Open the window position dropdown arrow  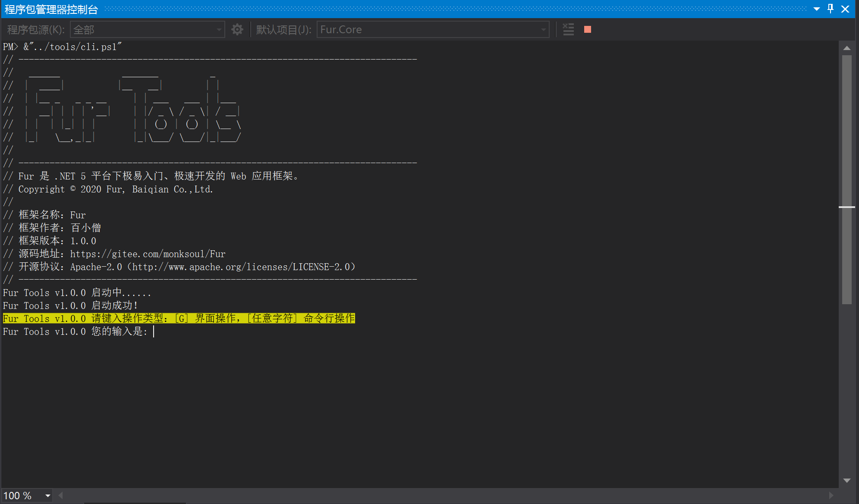[x=816, y=9]
